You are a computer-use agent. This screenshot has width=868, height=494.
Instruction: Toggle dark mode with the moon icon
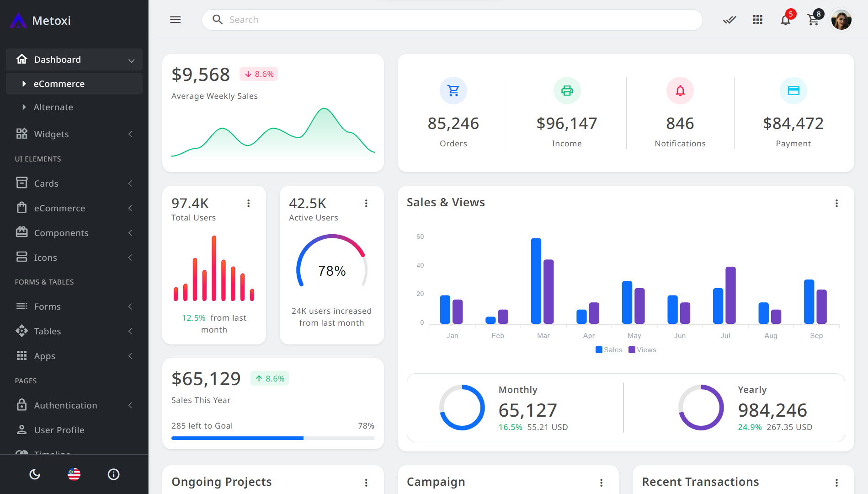(x=34, y=474)
